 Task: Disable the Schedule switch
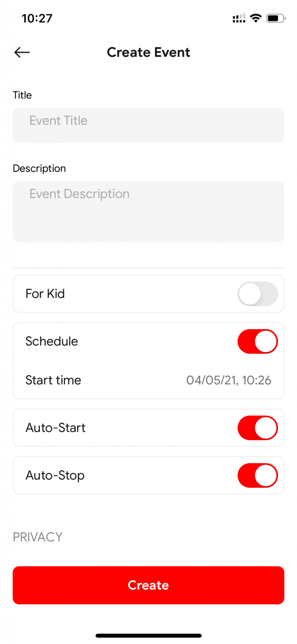tap(257, 341)
